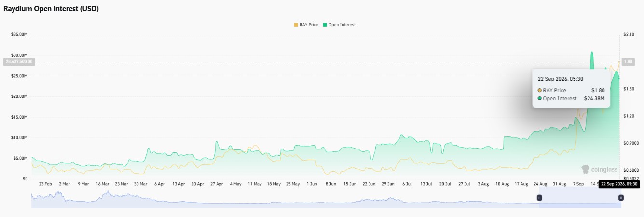Click the $35.00M y-axis label
This screenshot has height=217, width=644.
(19, 35)
